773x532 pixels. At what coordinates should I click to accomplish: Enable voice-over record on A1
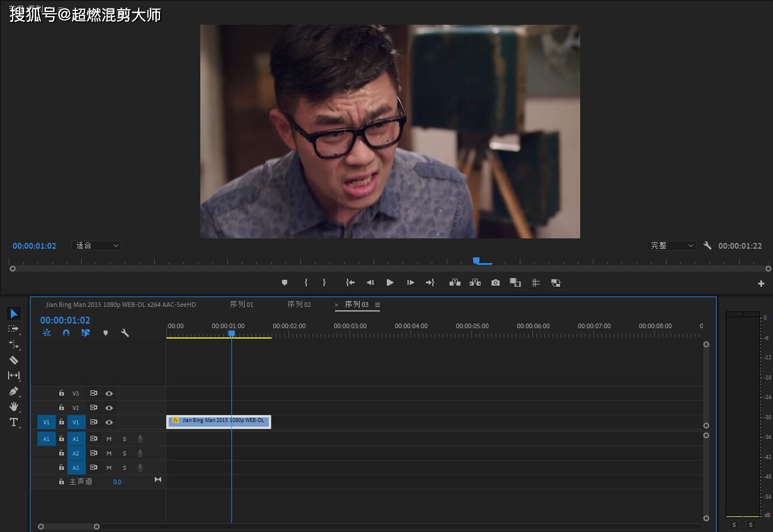click(x=140, y=439)
